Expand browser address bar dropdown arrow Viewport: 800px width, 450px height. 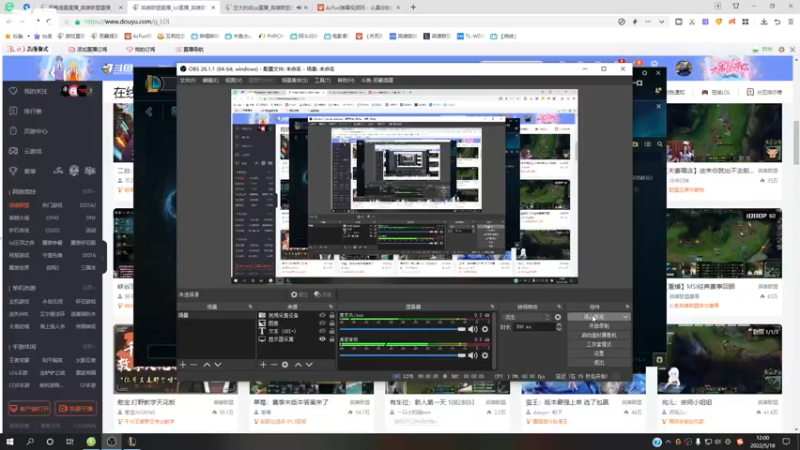point(662,21)
